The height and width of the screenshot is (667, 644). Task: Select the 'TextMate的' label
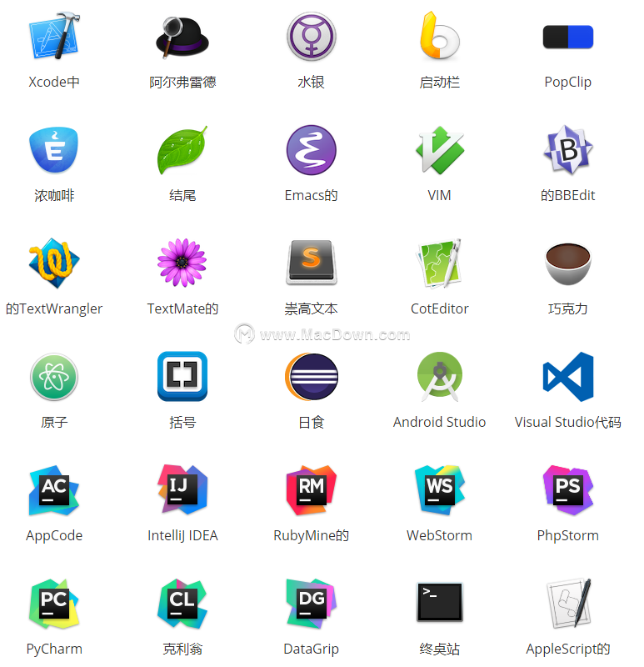(182, 308)
